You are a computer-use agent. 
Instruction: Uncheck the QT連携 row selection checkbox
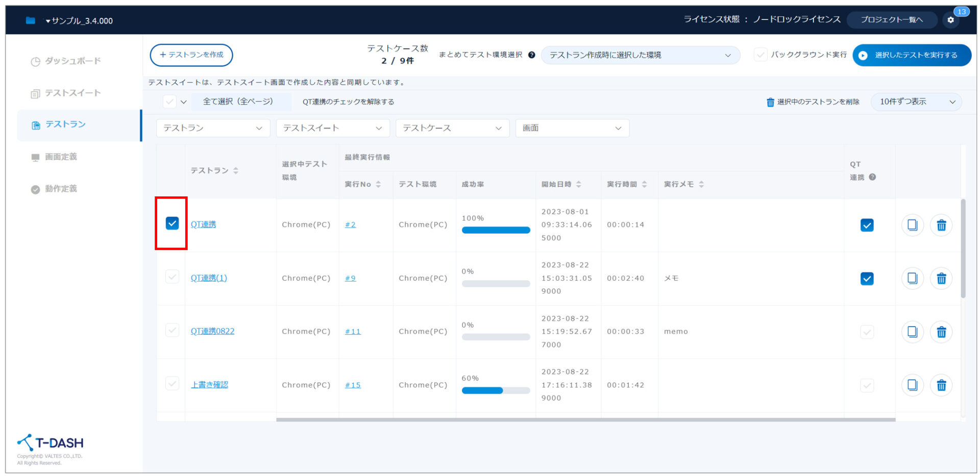(x=172, y=223)
